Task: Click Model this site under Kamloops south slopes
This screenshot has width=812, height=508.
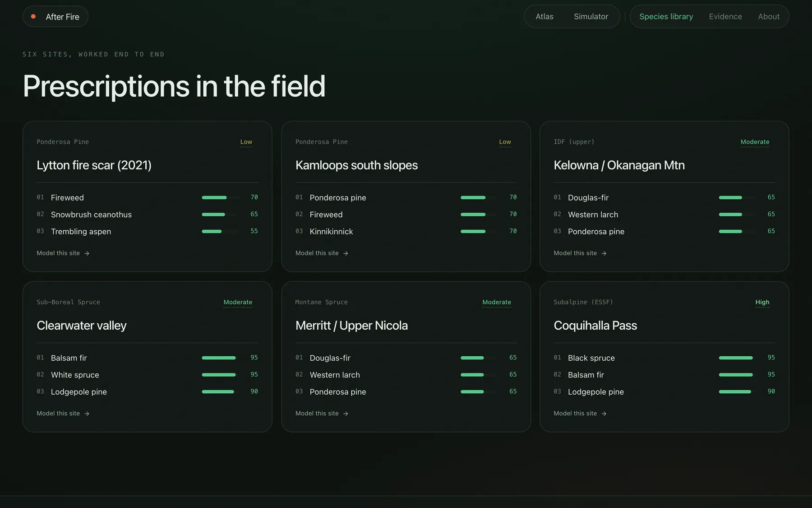Action: (322, 253)
